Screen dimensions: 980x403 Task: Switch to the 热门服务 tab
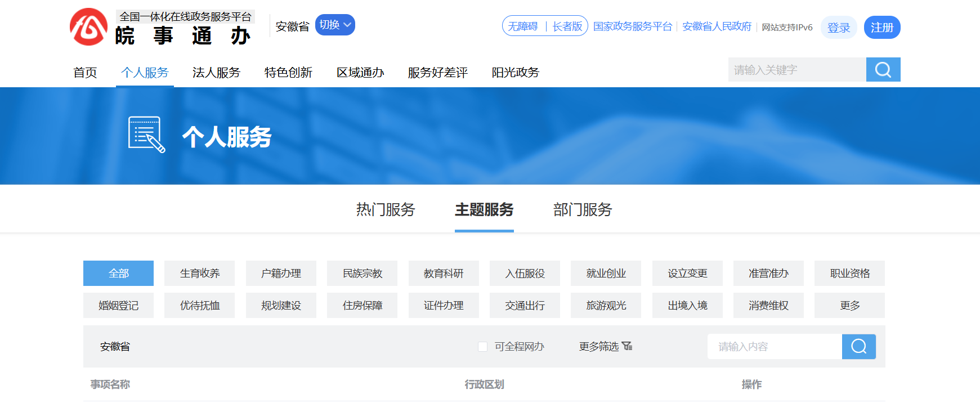(x=386, y=209)
